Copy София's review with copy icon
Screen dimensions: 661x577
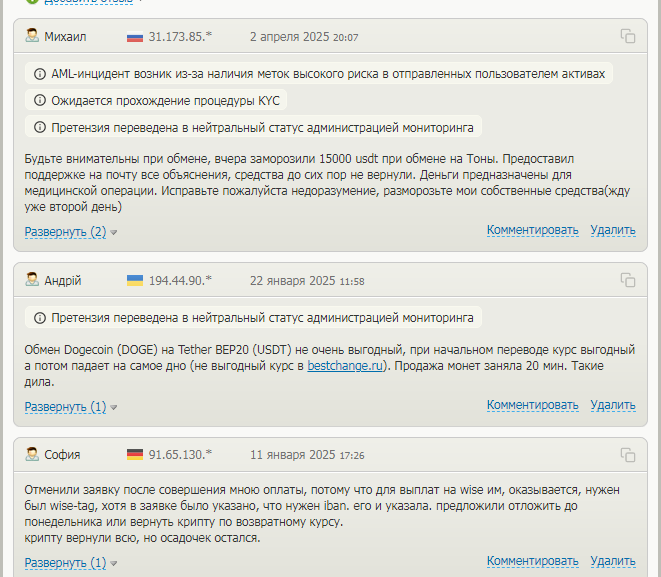[628, 455]
